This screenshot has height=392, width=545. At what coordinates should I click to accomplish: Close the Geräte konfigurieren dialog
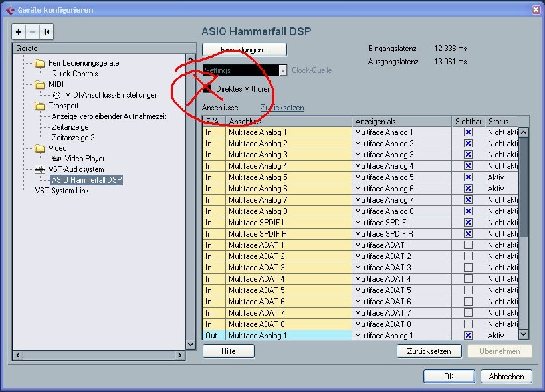point(536,10)
